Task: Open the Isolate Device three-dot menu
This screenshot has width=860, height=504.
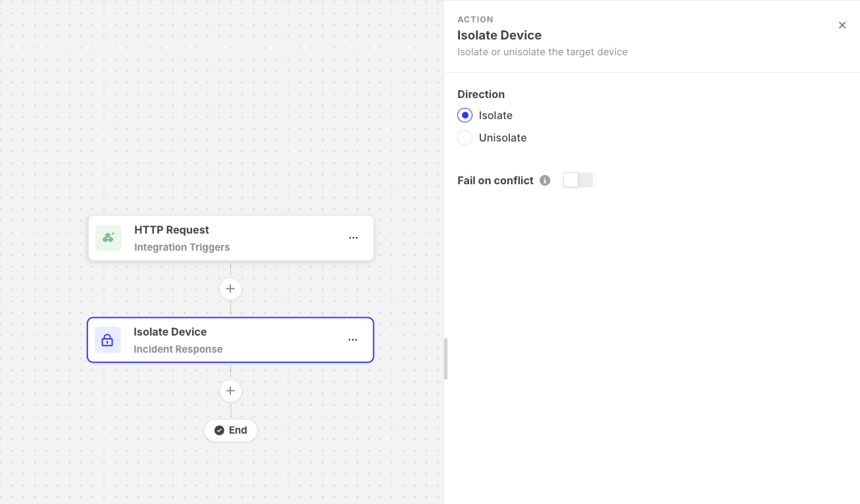Action: (353, 340)
